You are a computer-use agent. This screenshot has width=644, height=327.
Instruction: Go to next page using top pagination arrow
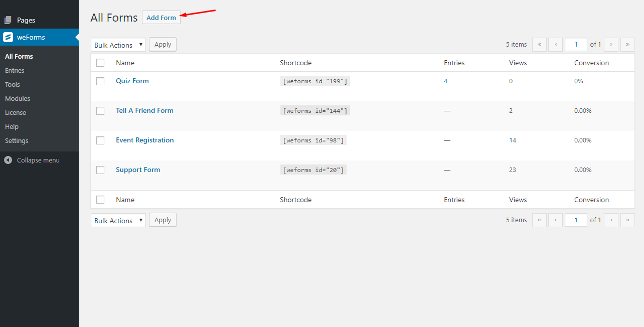pos(611,45)
